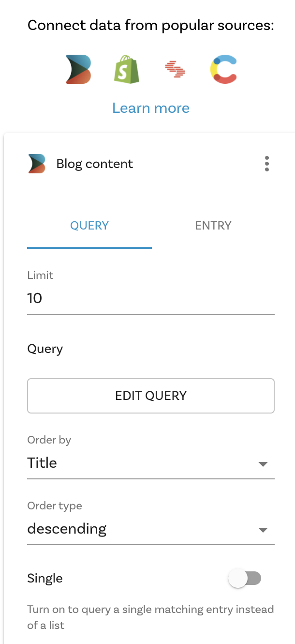Click the Query section label
This screenshot has width=295, height=644.
(x=45, y=349)
